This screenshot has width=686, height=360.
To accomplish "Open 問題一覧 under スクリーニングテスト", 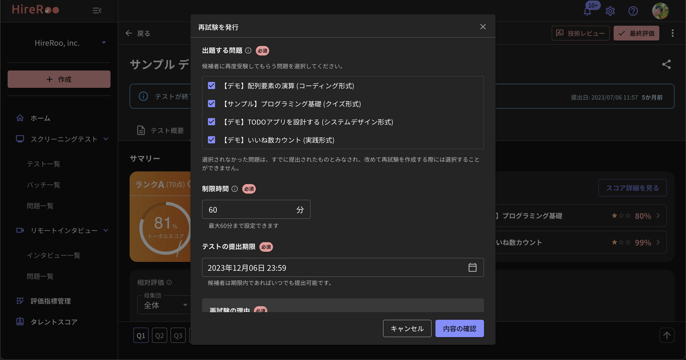I will (40, 206).
